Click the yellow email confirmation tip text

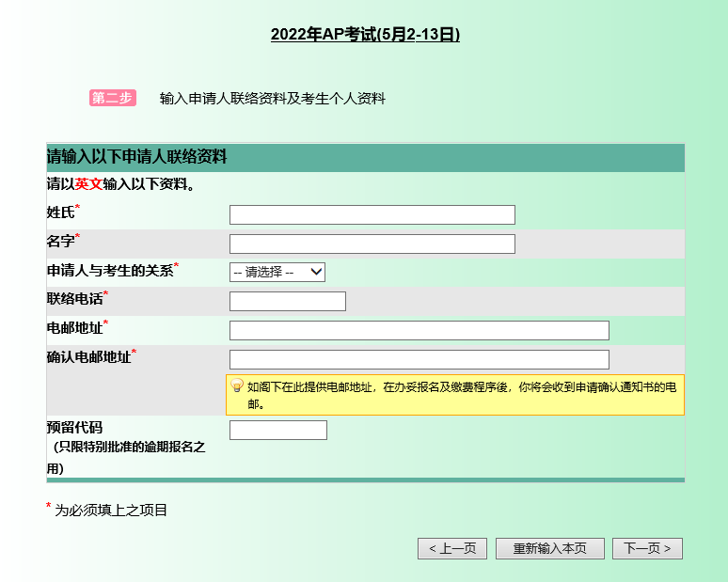click(462, 396)
